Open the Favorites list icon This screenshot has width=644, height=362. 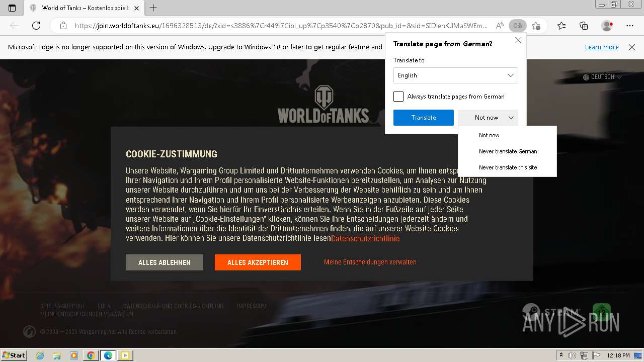(561, 26)
